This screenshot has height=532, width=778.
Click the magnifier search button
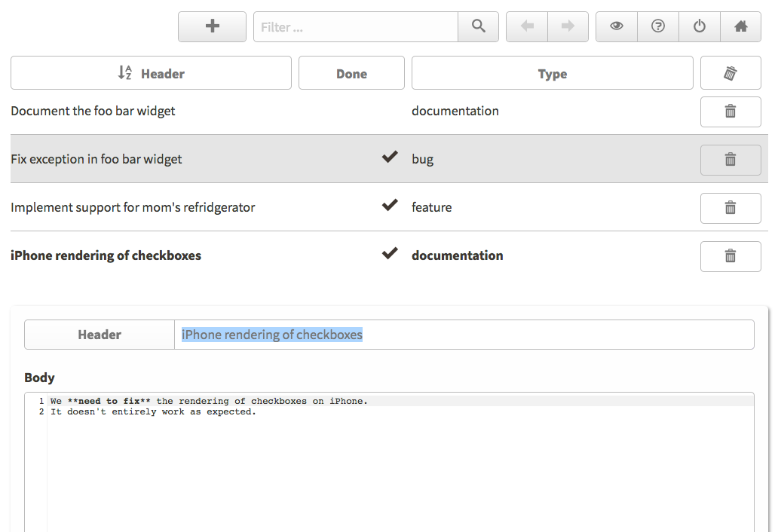[478, 26]
